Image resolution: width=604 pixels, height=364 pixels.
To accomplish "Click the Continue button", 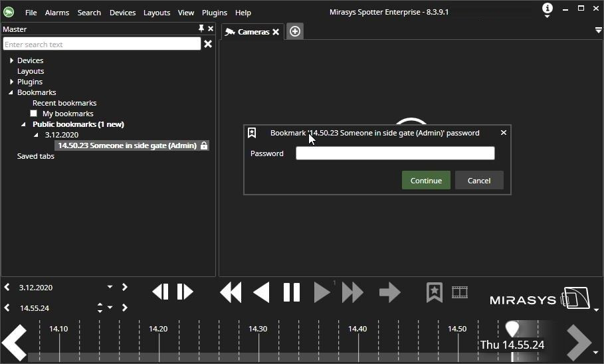I will click(x=426, y=180).
